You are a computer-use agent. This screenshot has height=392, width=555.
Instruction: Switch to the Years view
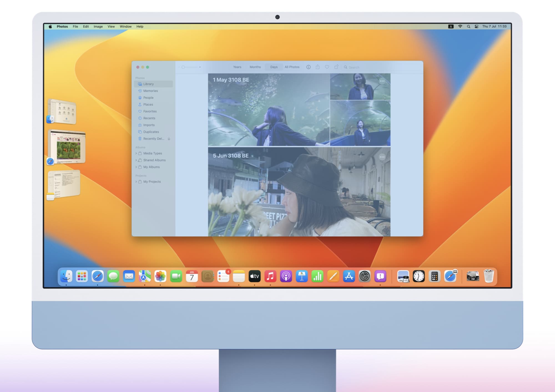[237, 67]
